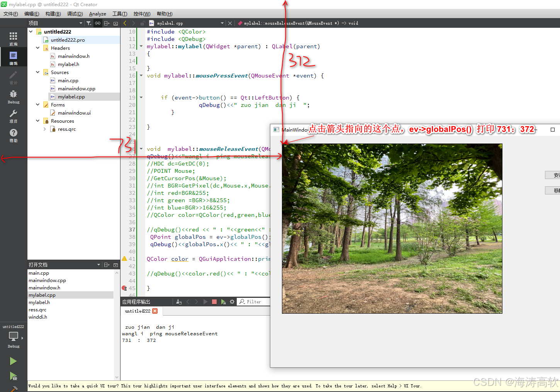Close the untitled222 output tab

tap(155, 311)
